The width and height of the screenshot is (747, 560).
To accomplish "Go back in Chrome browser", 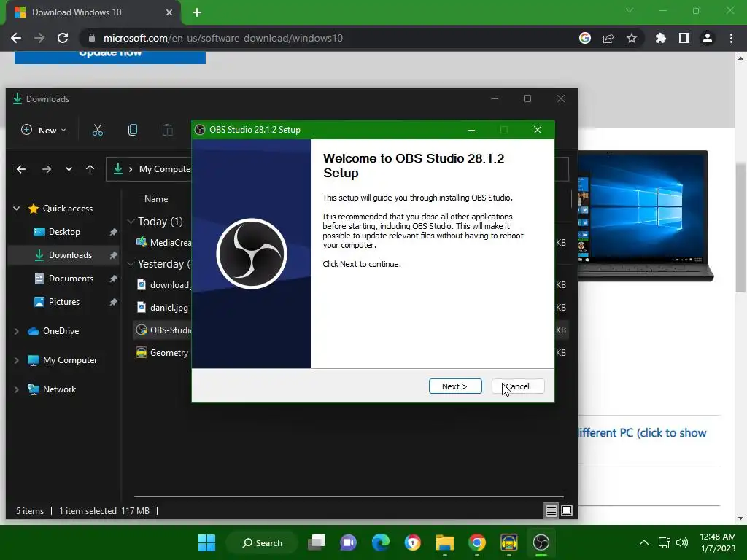I will [x=16, y=38].
